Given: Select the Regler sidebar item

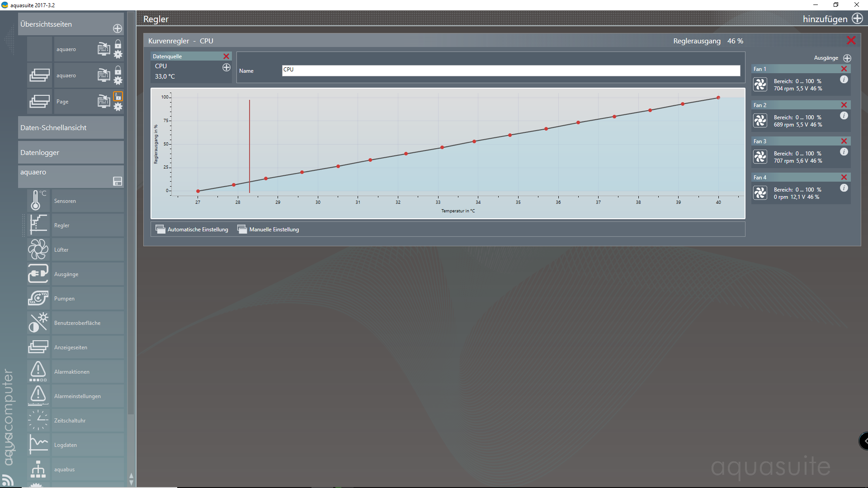Looking at the screenshot, I should tap(62, 225).
